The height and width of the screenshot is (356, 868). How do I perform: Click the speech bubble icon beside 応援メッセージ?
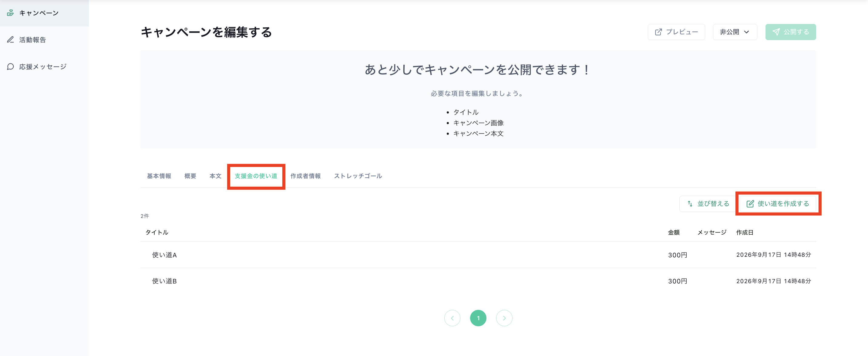pos(10,67)
